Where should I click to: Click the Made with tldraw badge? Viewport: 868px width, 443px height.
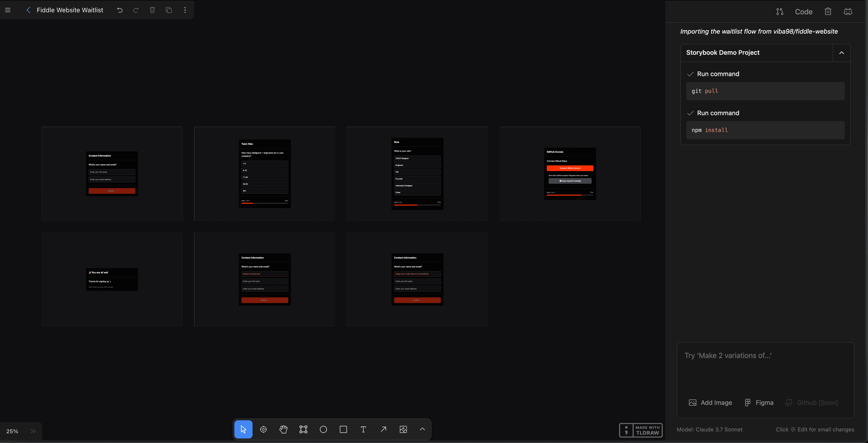[641, 430]
